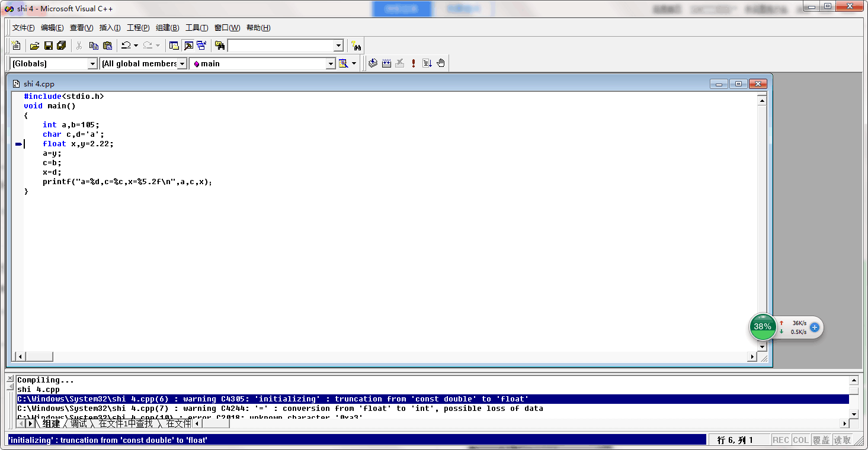
Task: Expand the (Globals) class dropdown
Action: click(x=92, y=63)
